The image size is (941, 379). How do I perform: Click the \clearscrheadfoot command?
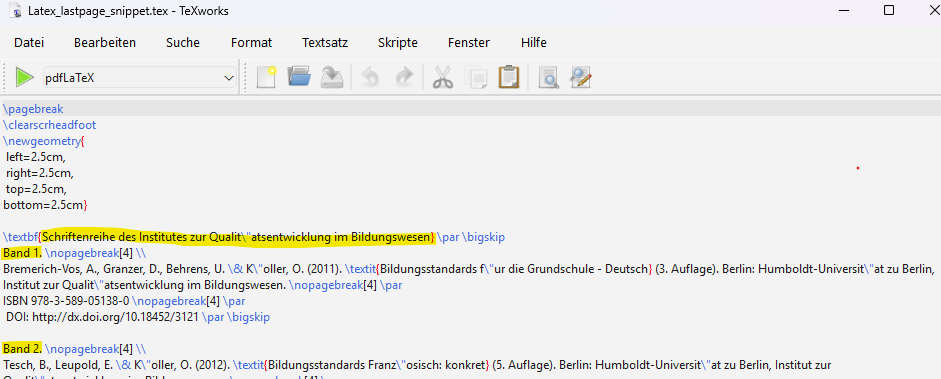pyautogui.click(x=49, y=125)
